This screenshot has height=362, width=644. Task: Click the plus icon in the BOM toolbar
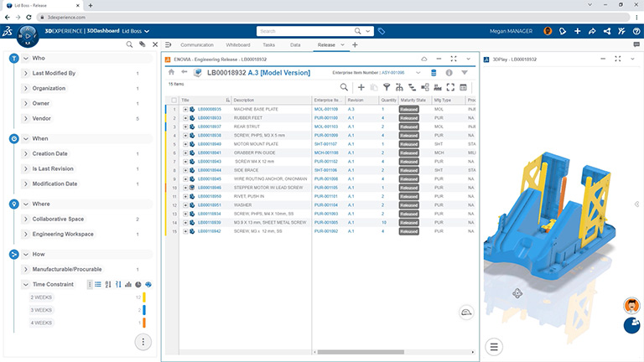pos(361,87)
